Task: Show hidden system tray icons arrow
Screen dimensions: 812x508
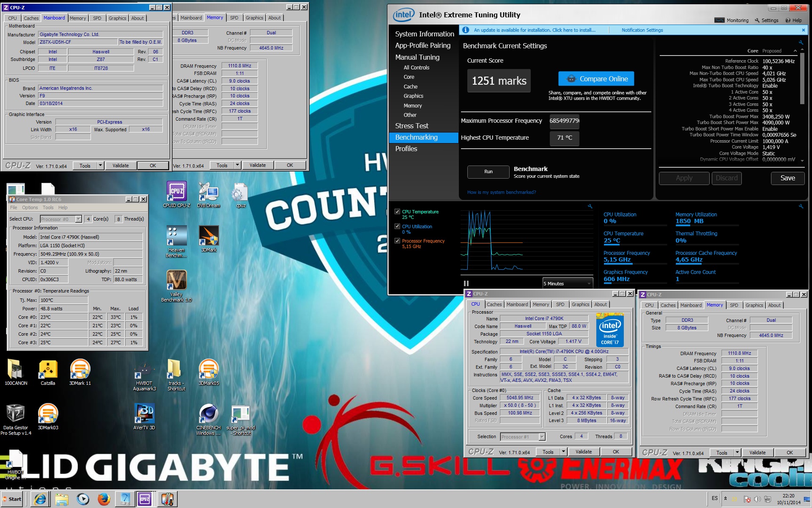Action: click(725, 499)
